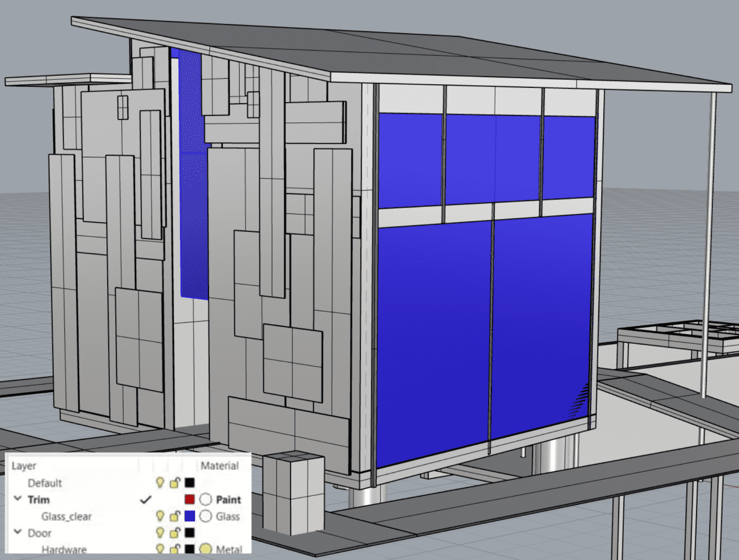Lock the Default layer padlock

point(174,482)
